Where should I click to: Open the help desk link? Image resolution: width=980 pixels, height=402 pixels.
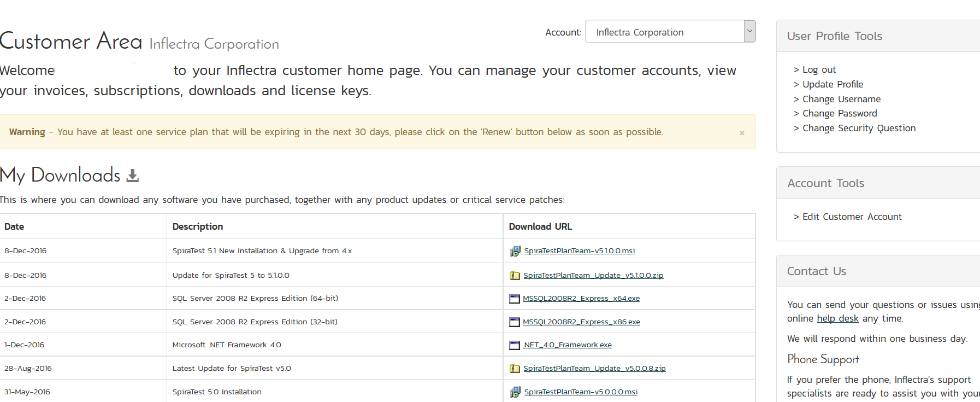click(x=837, y=318)
